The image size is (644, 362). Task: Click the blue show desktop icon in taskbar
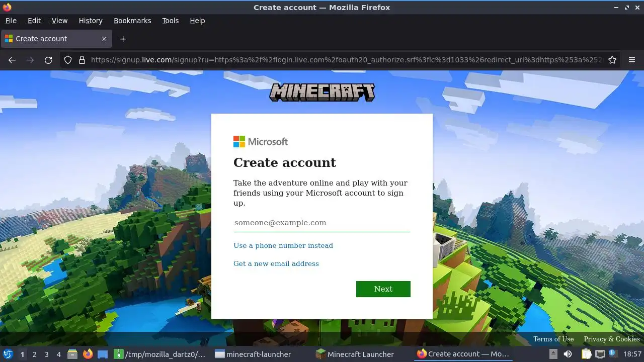coord(103,354)
